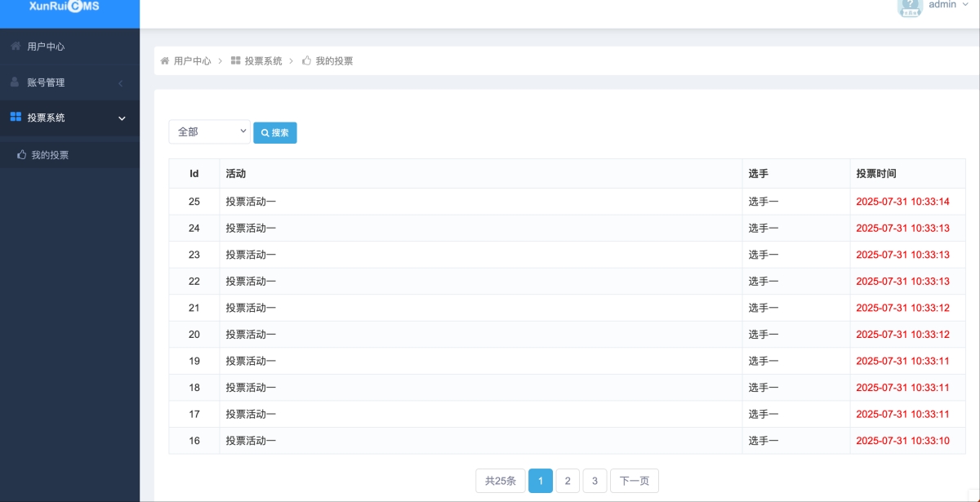The height and width of the screenshot is (502, 980).
Task: Click Id cell 25
Action: pos(194,202)
